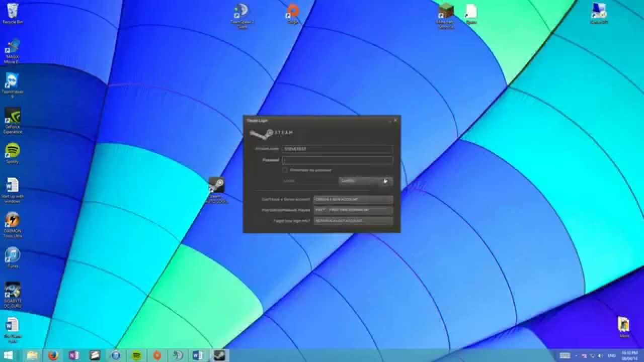This screenshot has width=644, height=362.
Task: Open the ENG language indicator
Action: tap(612, 355)
